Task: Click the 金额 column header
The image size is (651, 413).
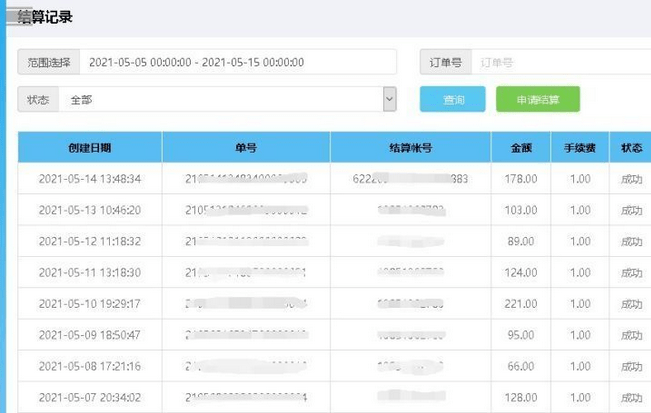Action: [521, 148]
